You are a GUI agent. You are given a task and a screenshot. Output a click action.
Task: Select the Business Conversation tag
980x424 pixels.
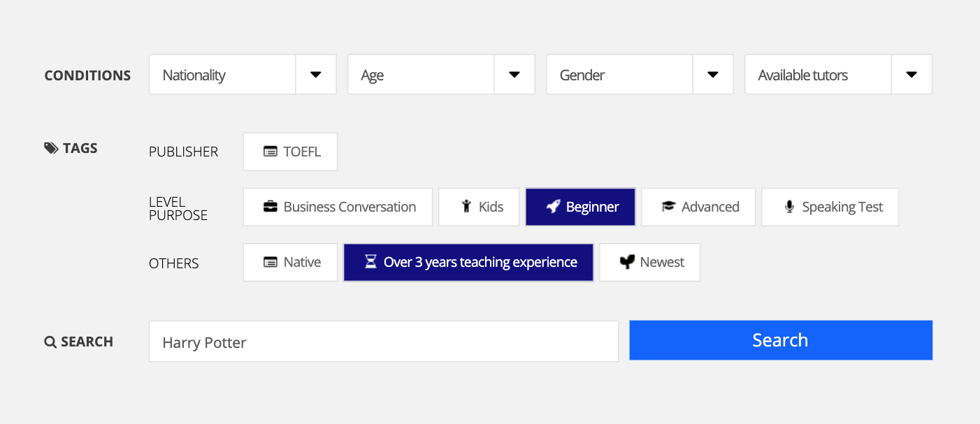point(338,207)
